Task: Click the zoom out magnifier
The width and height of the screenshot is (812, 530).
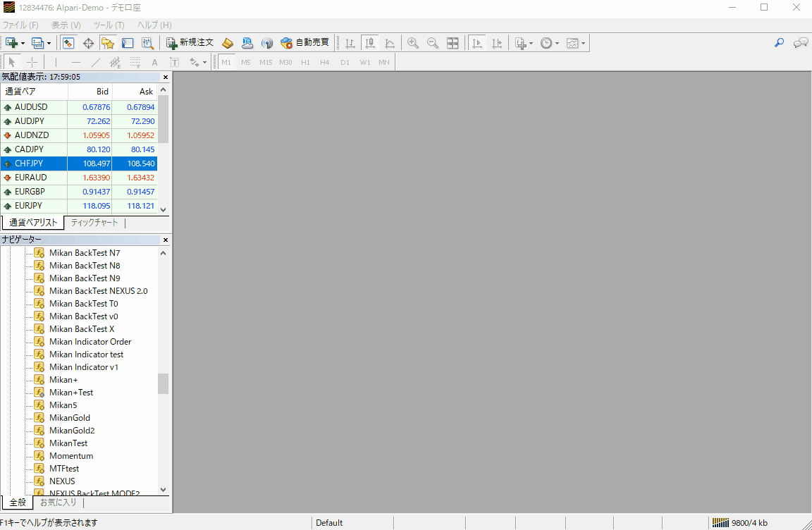Action: coord(432,43)
